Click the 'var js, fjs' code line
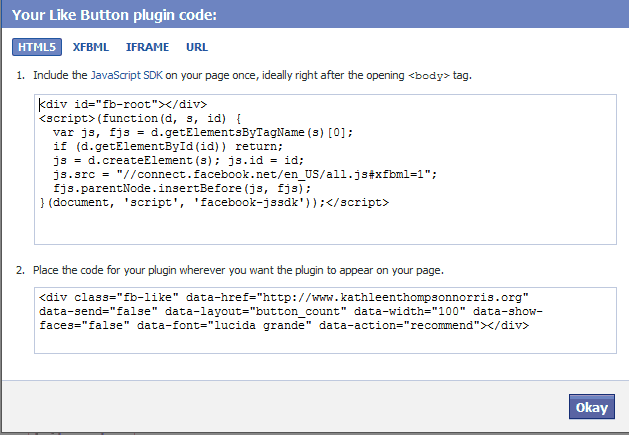629x435 pixels. (x=203, y=132)
